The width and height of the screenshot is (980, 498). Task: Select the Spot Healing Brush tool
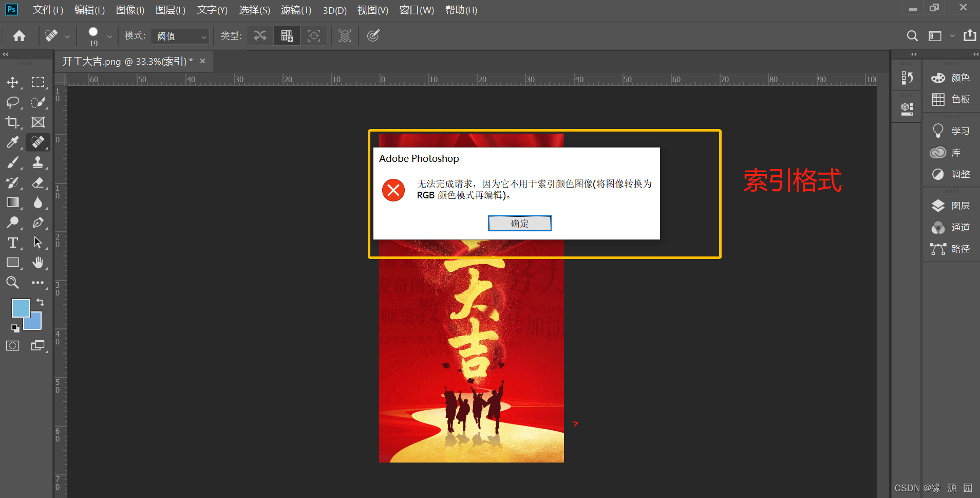38,142
